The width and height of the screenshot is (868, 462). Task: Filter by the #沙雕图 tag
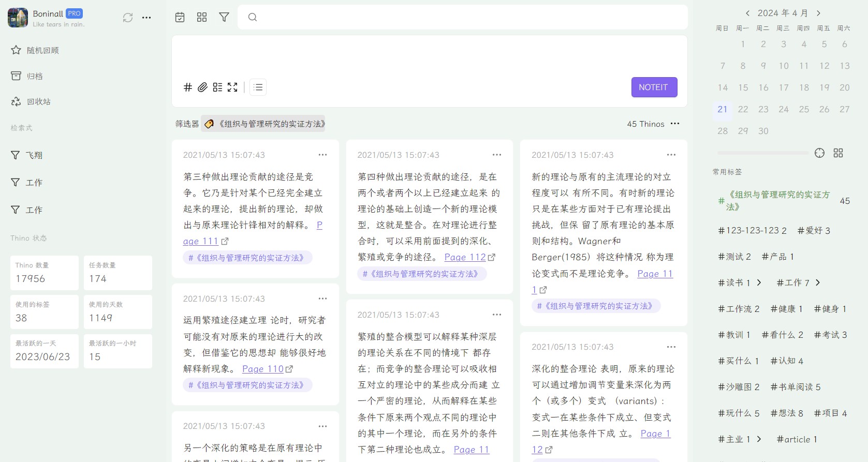coord(739,387)
